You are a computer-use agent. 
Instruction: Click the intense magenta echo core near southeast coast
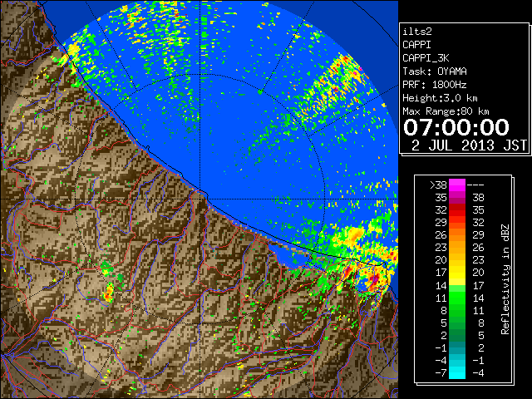pyautogui.click(x=374, y=280)
